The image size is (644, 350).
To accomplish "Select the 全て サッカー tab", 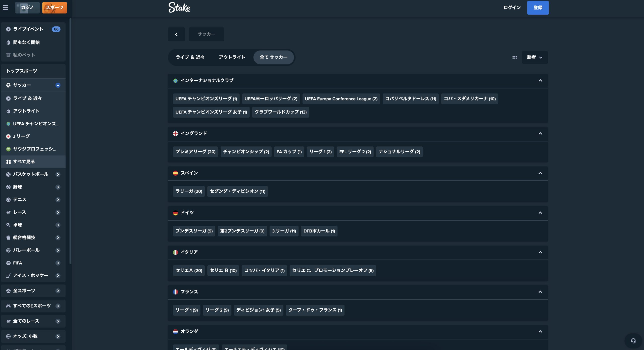I will pos(273,58).
